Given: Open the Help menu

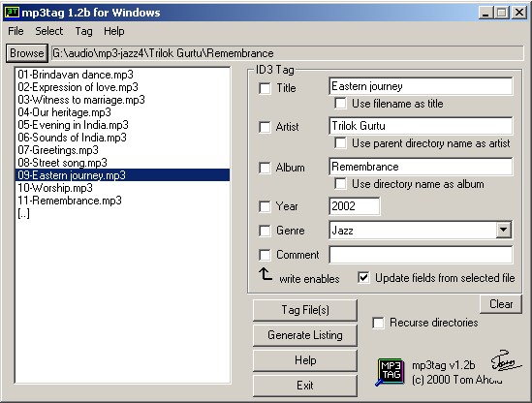Looking at the screenshot, I should coord(114,31).
